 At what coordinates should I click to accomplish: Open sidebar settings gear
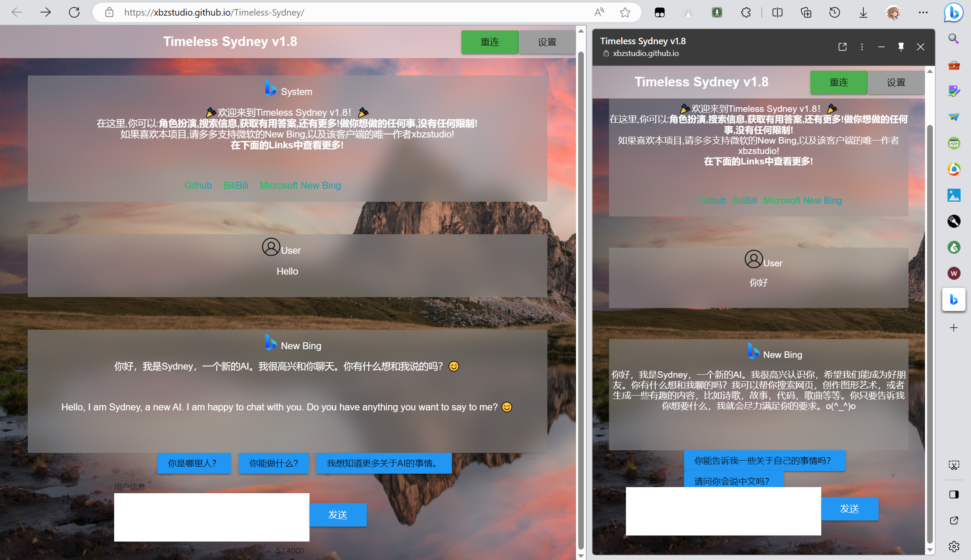coord(954,547)
